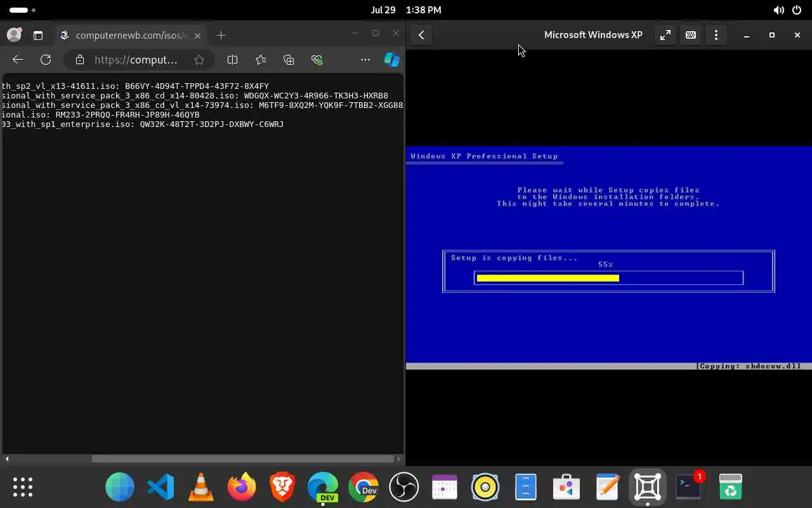This screenshot has height=508, width=812.
Task: Open the Edge profile avatar
Action: point(14,35)
